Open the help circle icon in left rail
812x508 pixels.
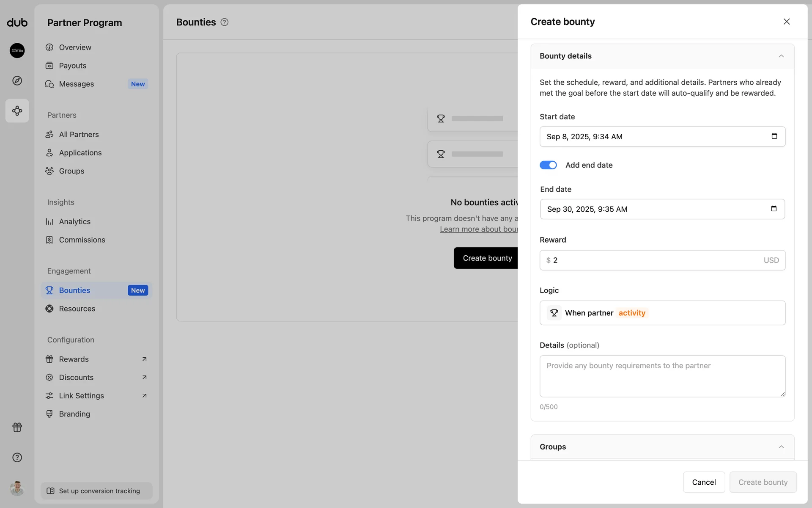[x=17, y=457]
